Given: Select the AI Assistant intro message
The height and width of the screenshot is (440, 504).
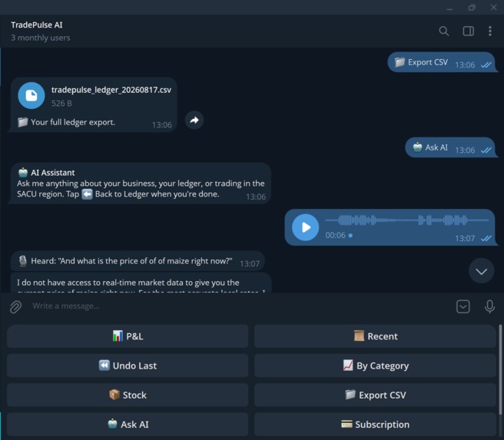Looking at the screenshot, I should tap(141, 184).
